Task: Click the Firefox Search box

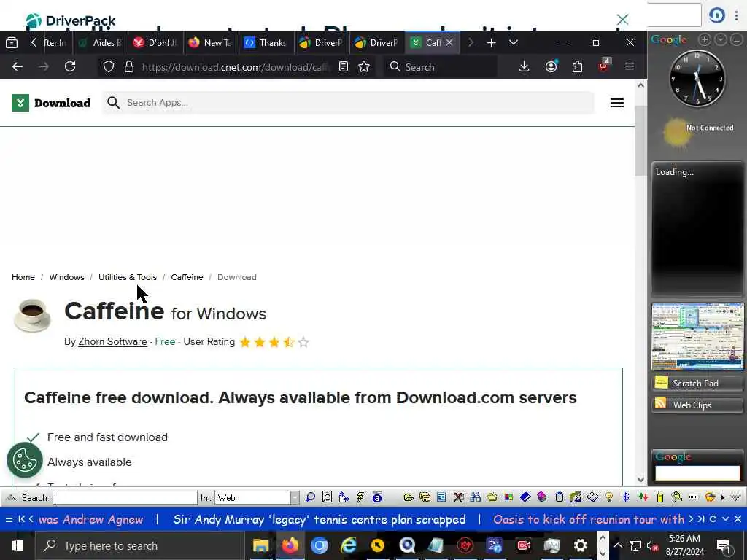Action: point(441,67)
